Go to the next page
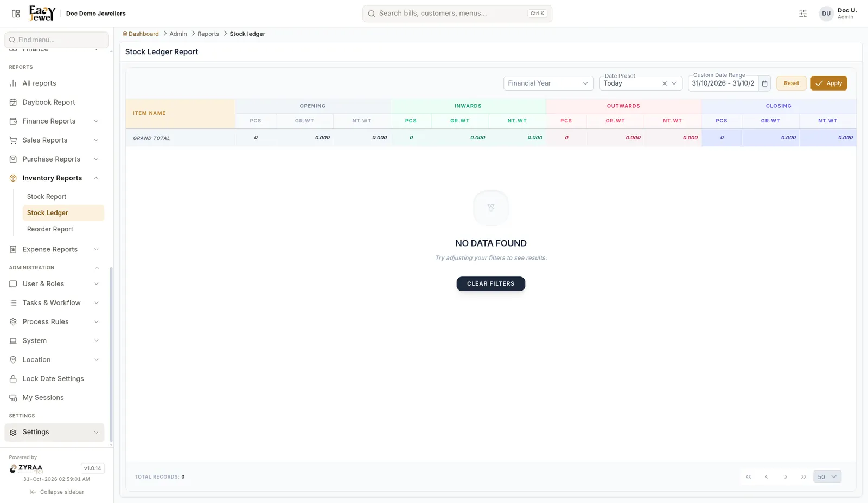Viewport: 868px width, 503px height. [785, 477]
